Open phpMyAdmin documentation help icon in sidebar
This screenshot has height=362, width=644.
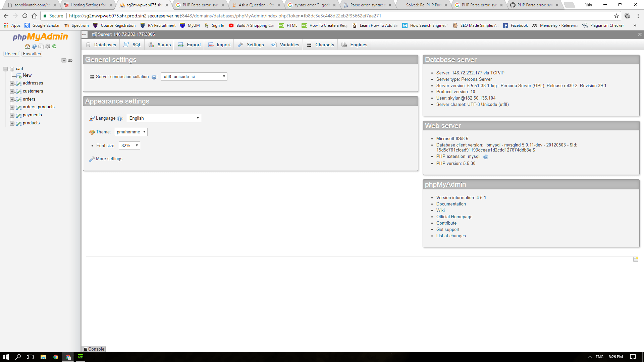coord(34,46)
